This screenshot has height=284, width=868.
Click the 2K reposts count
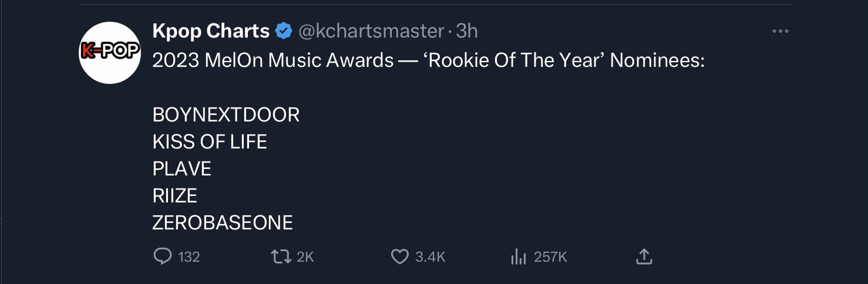305,257
